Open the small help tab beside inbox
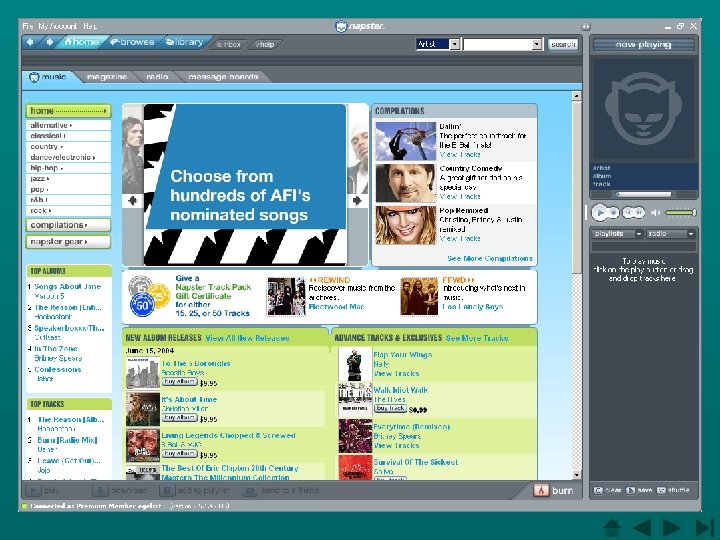The image size is (720, 540). tap(265, 45)
